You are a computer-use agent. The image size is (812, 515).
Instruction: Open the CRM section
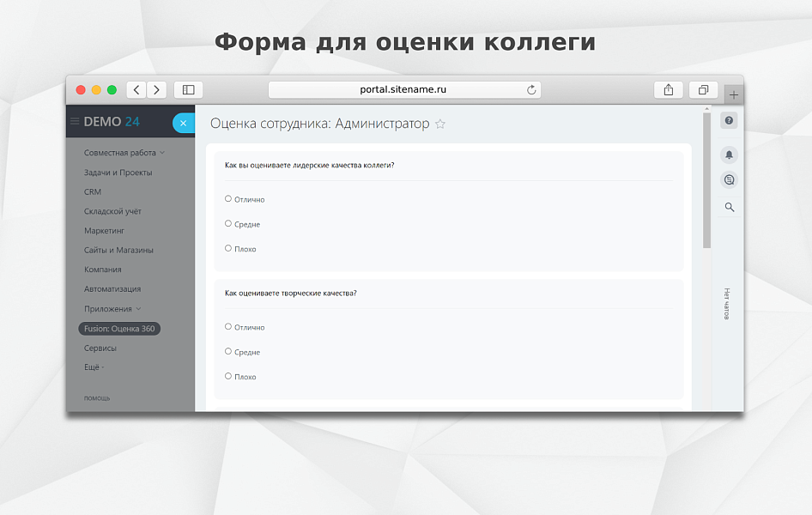91,191
